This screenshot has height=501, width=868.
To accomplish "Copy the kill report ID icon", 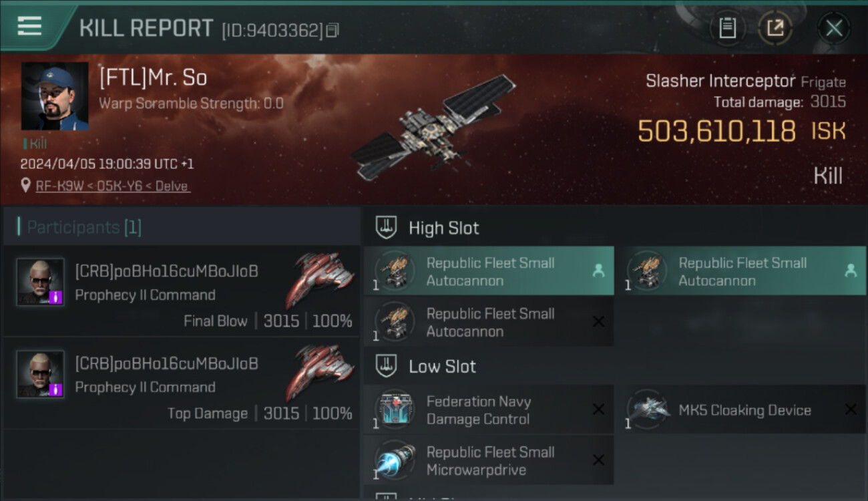I will coord(333,30).
